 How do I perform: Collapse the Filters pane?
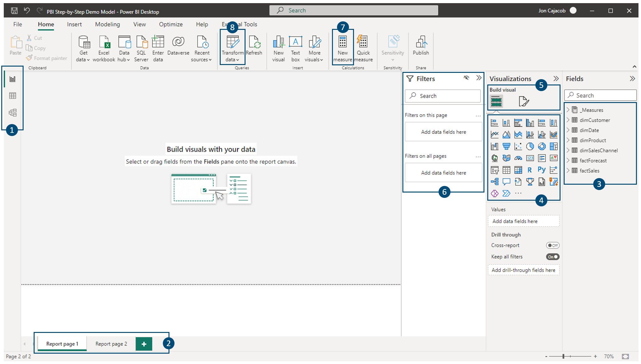pos(479,78)
